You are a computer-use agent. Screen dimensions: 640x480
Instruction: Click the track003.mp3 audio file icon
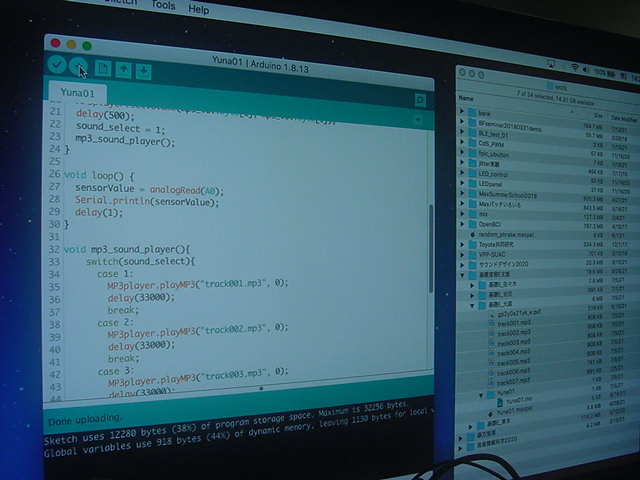click(x=491, y=344)
